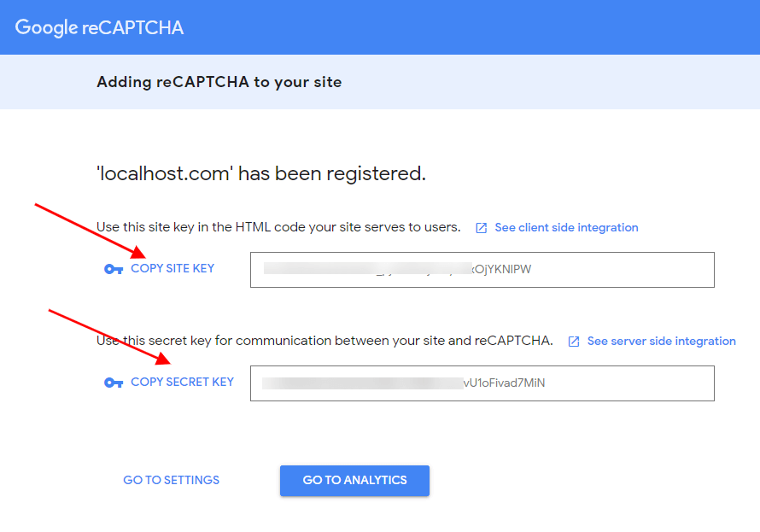Click the Google reCAPTCHA logo
The image size is (760, 532).
(99, 27)
